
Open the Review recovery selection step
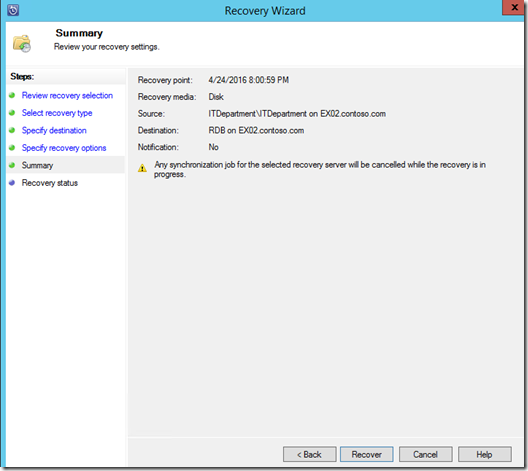coord(67,96)
